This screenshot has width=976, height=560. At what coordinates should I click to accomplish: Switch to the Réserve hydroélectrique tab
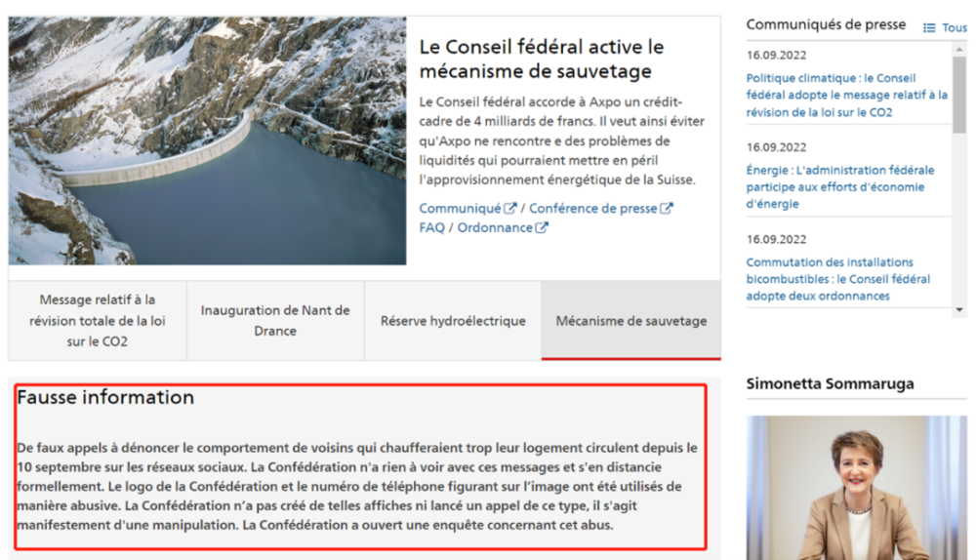coord(453,320)
